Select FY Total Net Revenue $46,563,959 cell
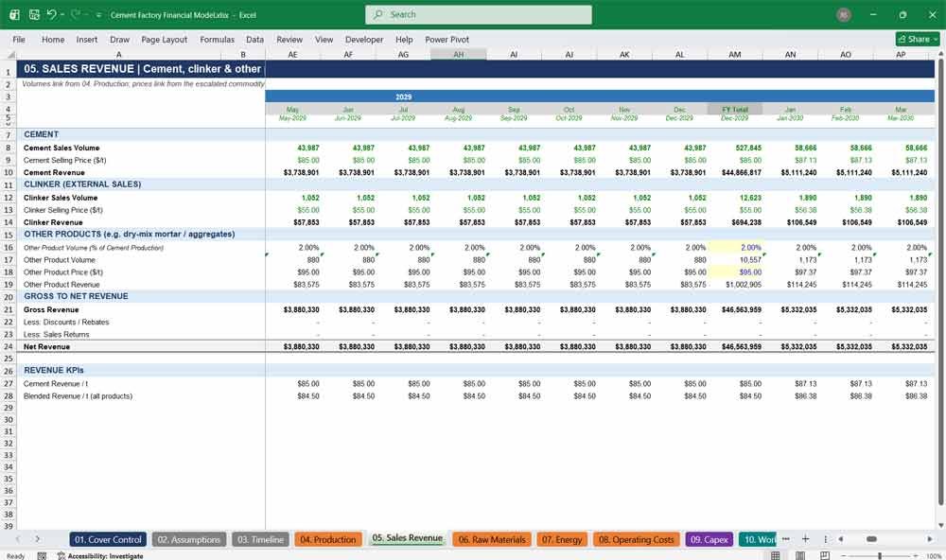The image size is (946, 560). click(735, 347)
